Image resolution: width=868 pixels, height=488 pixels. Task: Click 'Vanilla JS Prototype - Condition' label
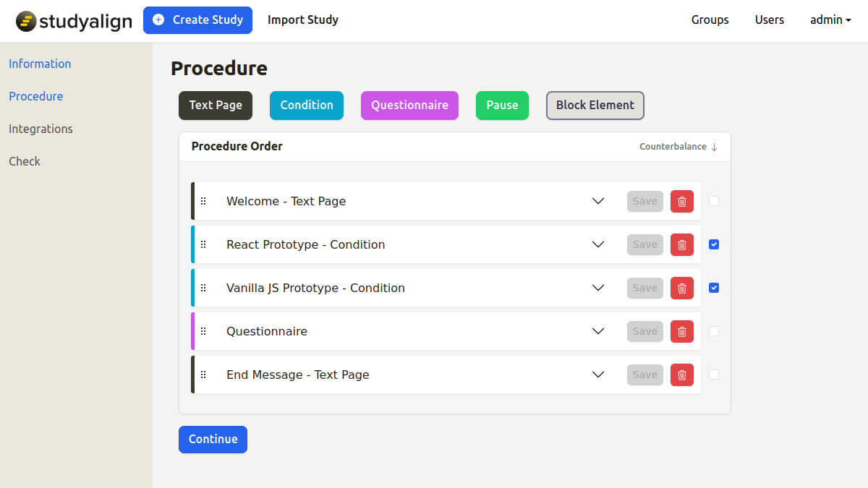pyautogui.click(x=315, y=288)
